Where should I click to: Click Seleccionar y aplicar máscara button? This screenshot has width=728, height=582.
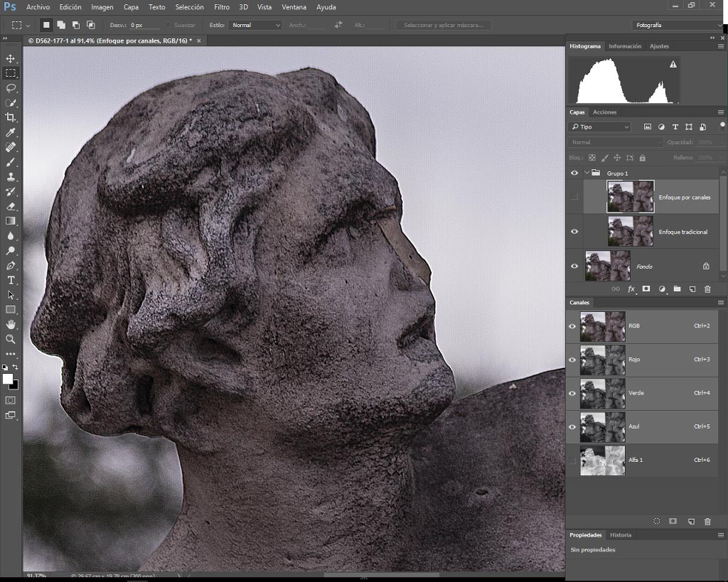click(444, 25)
